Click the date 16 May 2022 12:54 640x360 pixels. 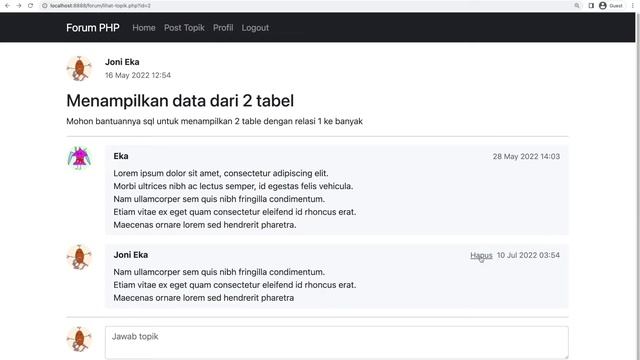point(138,75)
